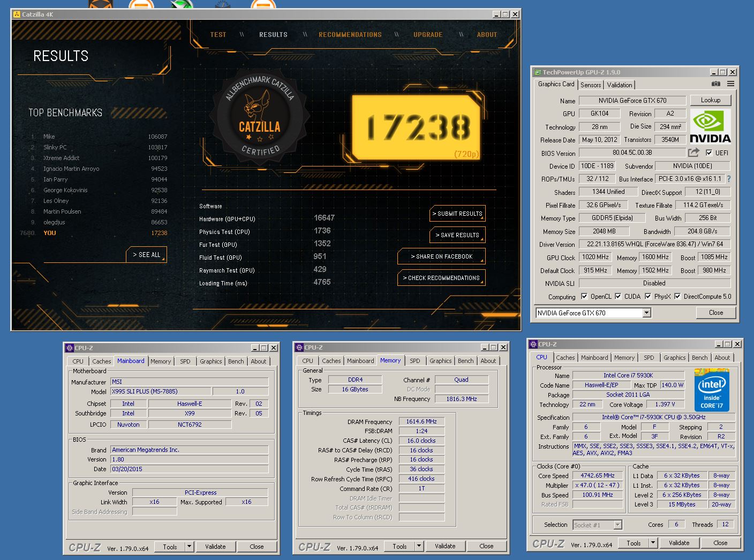This screenshot has width=754, height=560.
Task: Toggle CUDA computing checkbox
Action: 618,296
